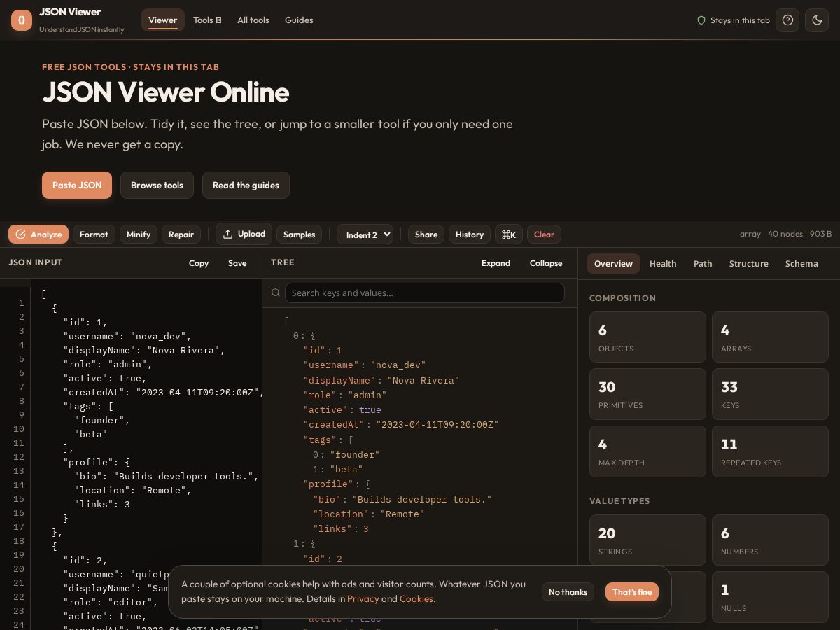Image resolution: width=840 pixels, height=630 pixels.
Task: Collapse the "profile" object in tree
Action: (x=367, y=484)
